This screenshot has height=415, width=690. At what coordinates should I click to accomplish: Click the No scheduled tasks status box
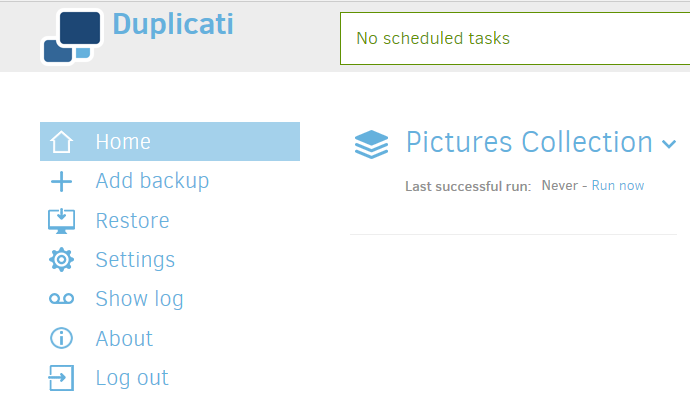click(514, 39)
